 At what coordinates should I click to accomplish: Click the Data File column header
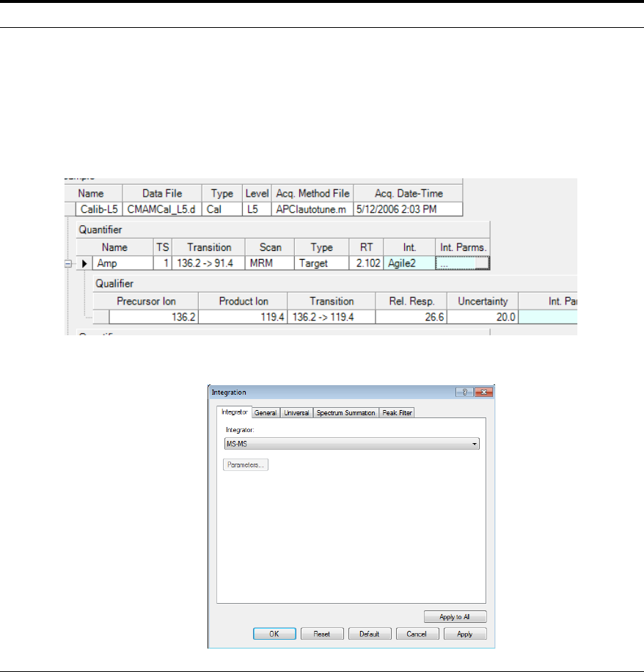point(162,193)
